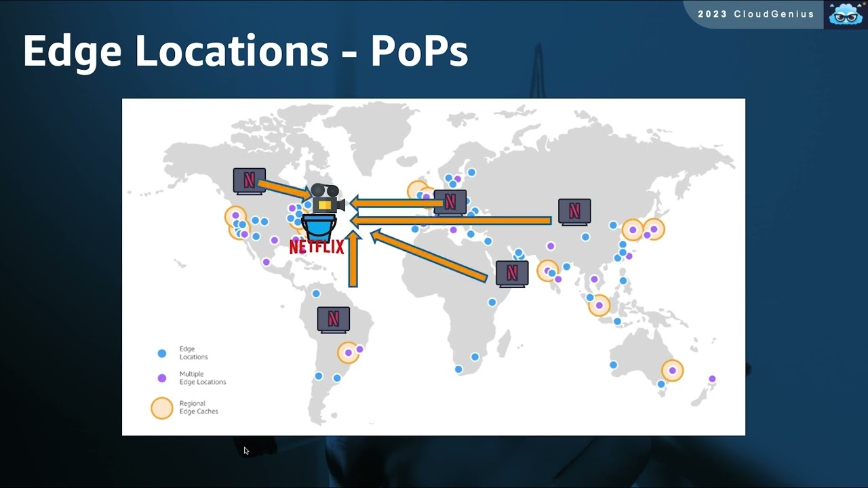Click the red NETFLIX logo text
Viewport: 868px width, 488px height.
tap(317, 247)
